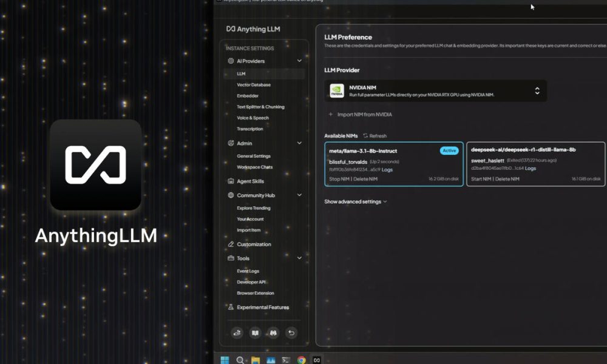Open the LLM Provider selection dropdown

537,90
